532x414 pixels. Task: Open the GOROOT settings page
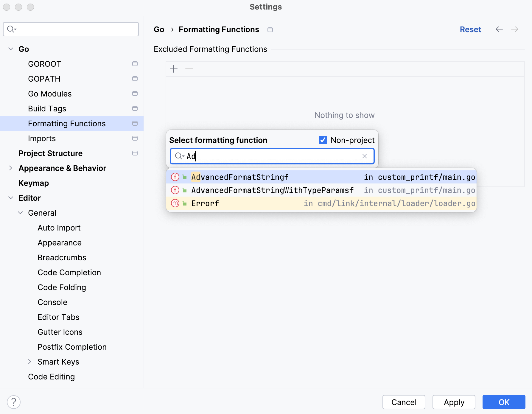pyautogui.click(x=45, y=64)
